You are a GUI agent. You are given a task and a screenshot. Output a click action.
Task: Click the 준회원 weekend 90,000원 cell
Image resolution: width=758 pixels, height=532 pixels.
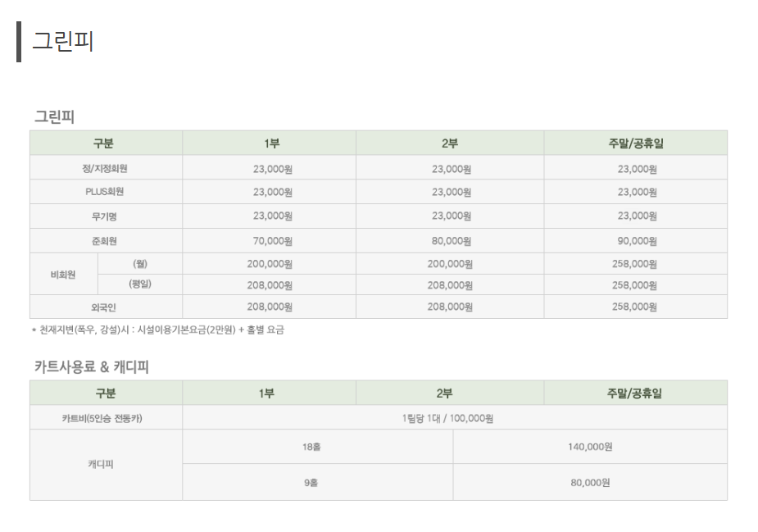click(x=636, y=241)
